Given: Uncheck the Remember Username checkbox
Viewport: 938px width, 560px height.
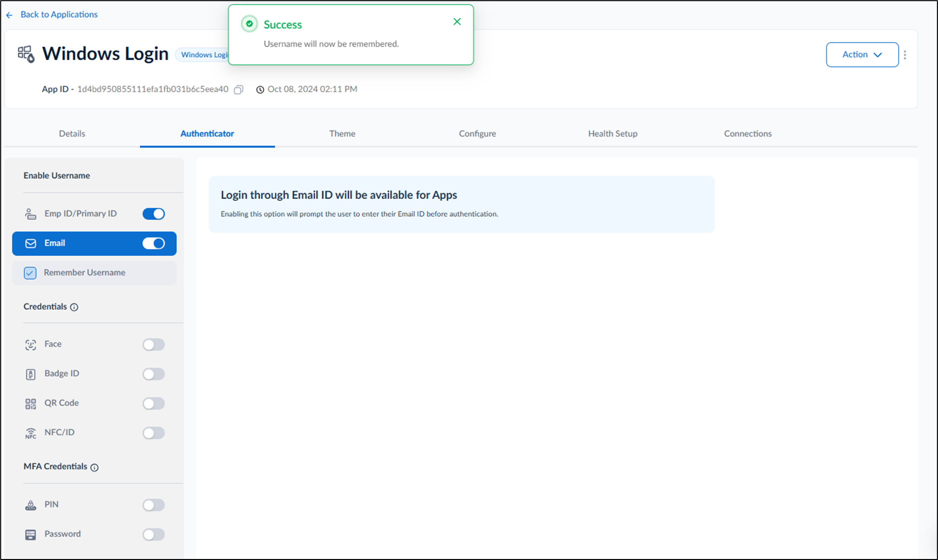Looking at the screenshot, I should point(30,273).
